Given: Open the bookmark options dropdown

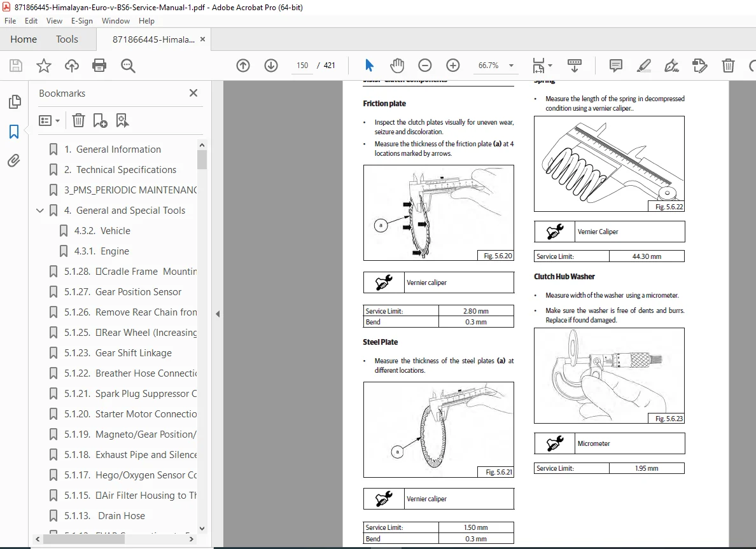Looking at the screenshot, I should 49,120.
